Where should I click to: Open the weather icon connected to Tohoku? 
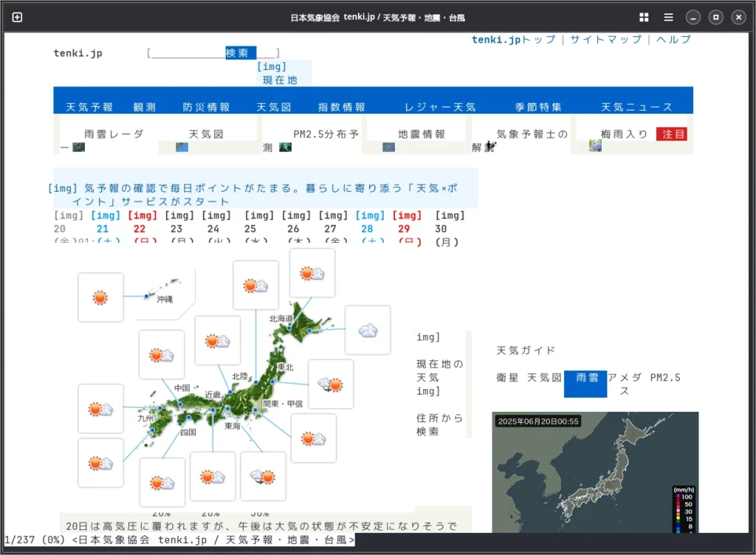tap(330, 384)
